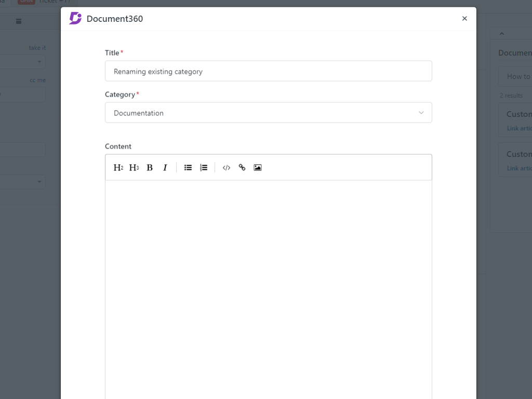Click the first 'Link article' link
Screen dimensions: 532x399
point(520,128)
